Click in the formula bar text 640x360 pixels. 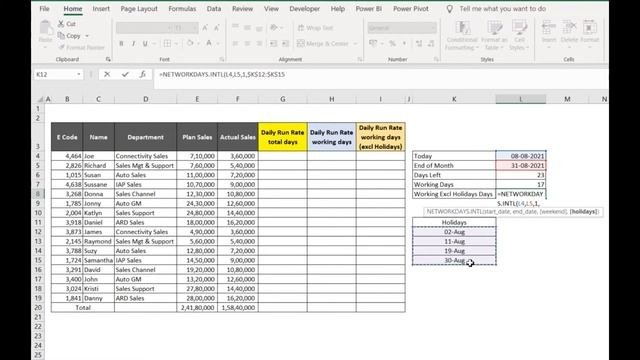pos(222,74)
